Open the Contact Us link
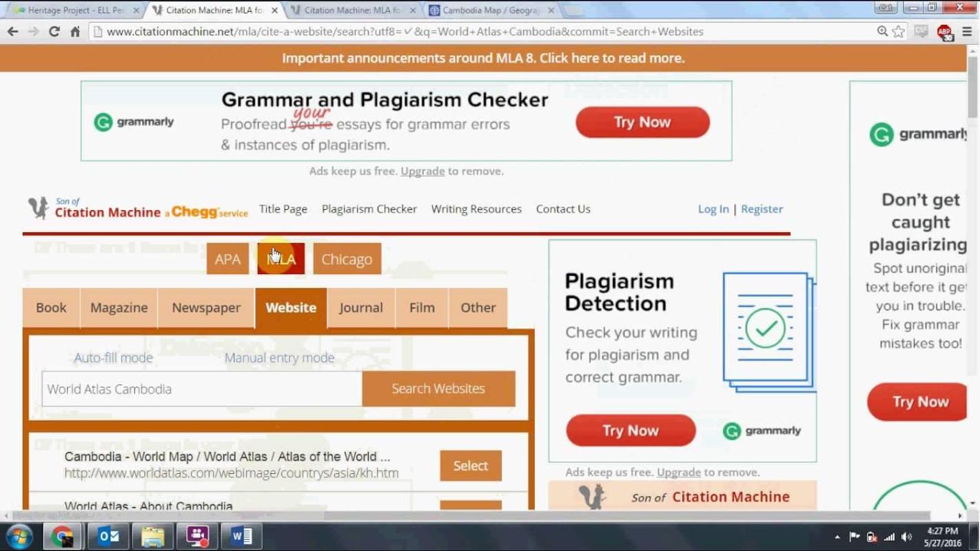This screenshot has width=980, height=551. [563, 209]
